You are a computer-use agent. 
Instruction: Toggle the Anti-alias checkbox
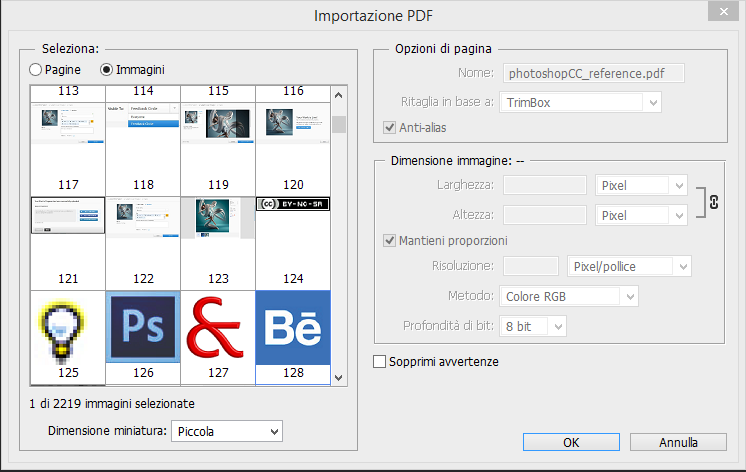point(390,128)
